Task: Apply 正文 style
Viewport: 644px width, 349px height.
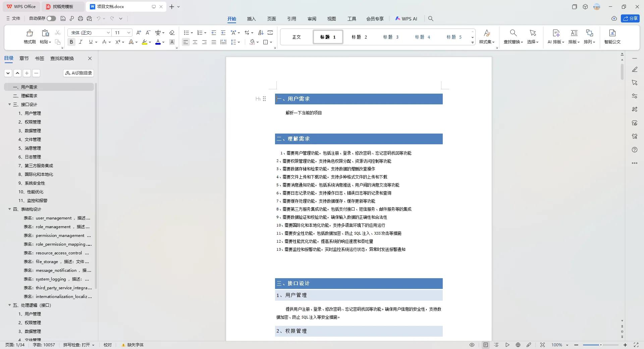Action: point(297,37)
